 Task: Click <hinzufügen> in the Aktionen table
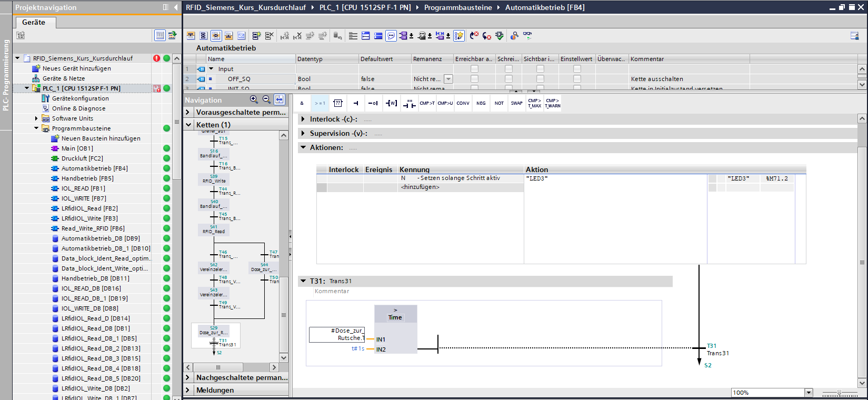[420, 187]
